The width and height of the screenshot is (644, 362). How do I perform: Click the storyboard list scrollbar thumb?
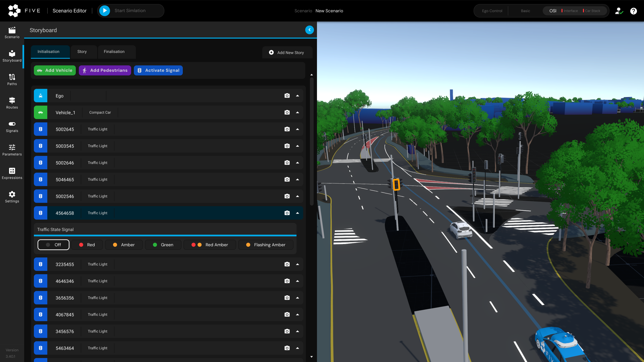click(x=312, y=141)
